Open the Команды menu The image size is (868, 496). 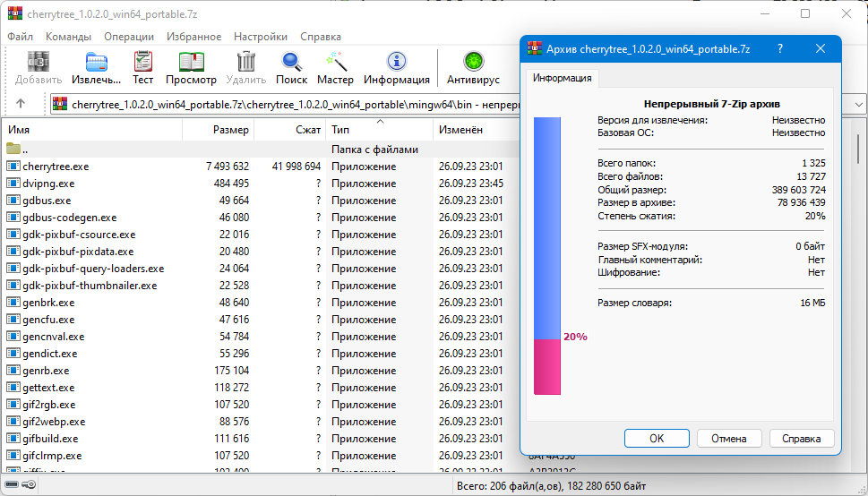[x=68, y=37]
